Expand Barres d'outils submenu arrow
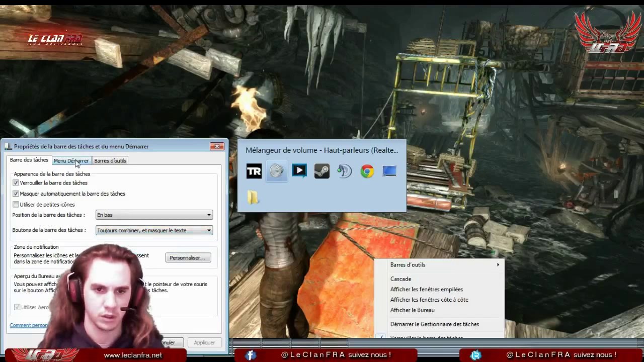The image size is (644, 362). 498,265
